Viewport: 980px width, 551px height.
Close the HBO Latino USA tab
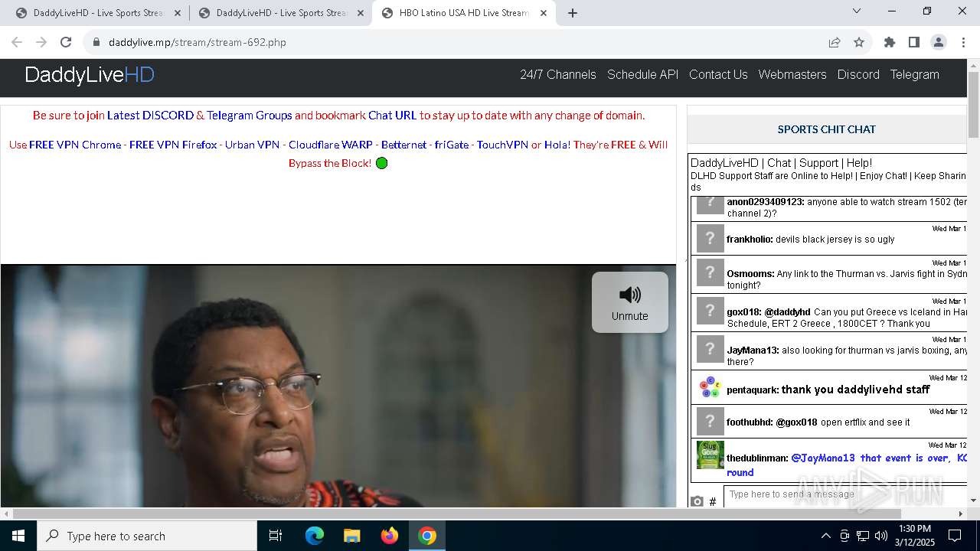pyautogui.click(x=544, y=13)
